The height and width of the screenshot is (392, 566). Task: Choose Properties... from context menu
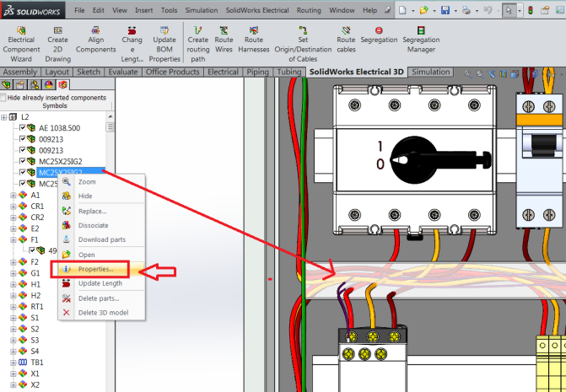click(x=95, y=269)
